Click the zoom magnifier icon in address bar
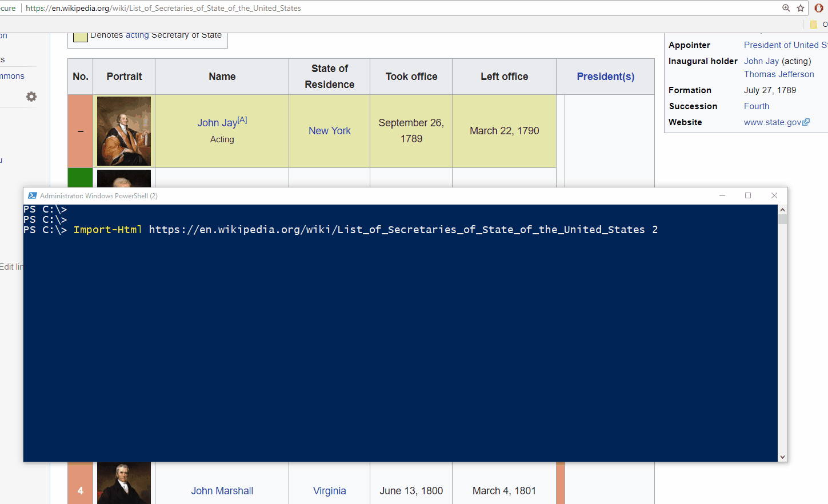 click(786, 8)
